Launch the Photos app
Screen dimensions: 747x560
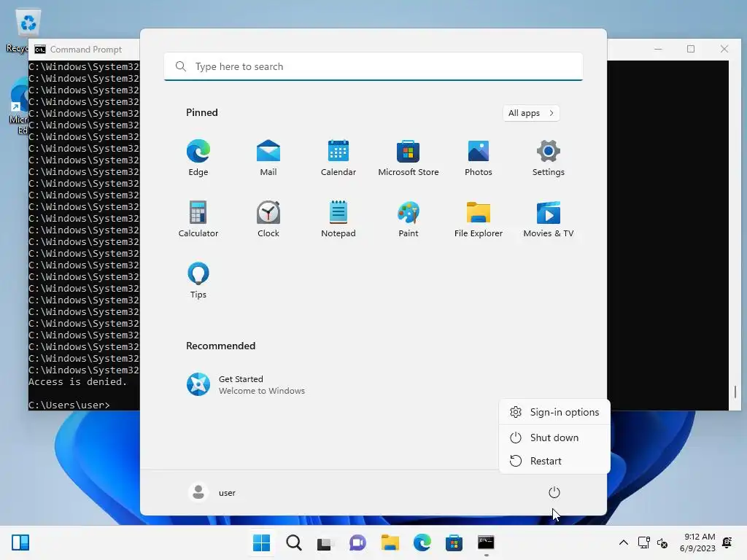(x=479, y=157)
